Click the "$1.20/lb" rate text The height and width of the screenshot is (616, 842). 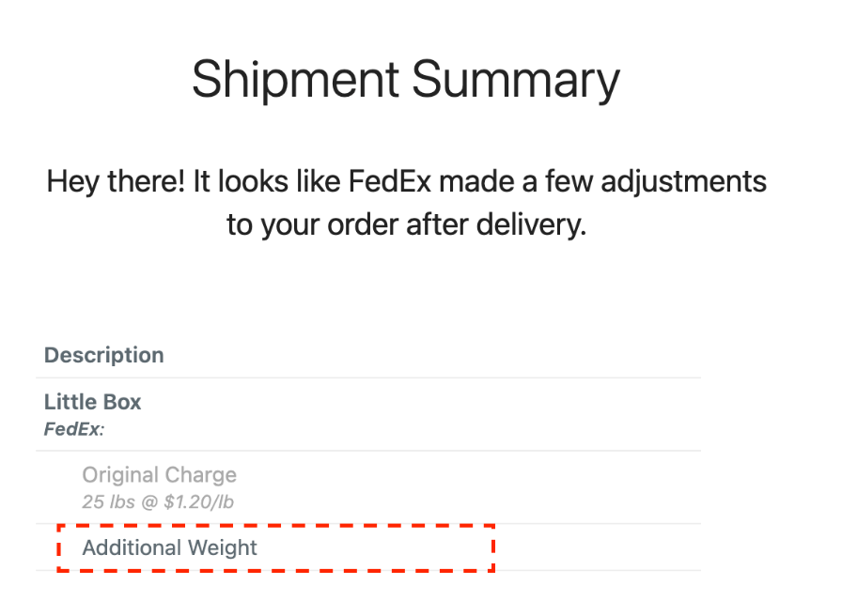[198, 502]
